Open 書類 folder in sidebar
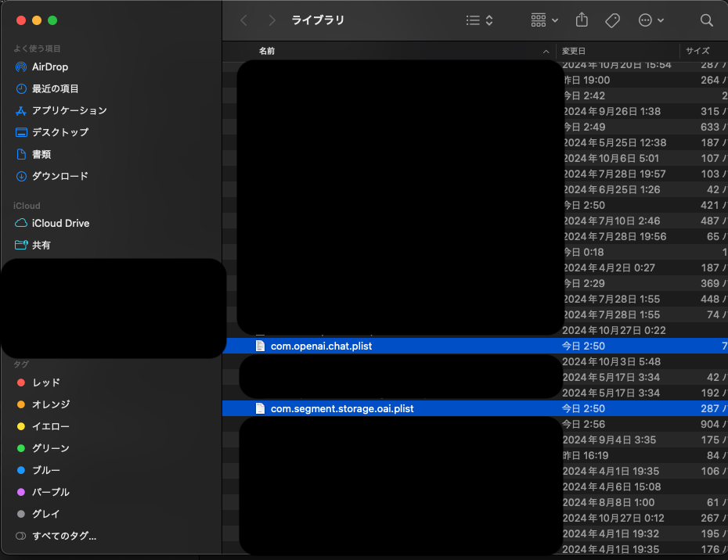The height and width of the screenshot is (560, 728). point(41,154)
